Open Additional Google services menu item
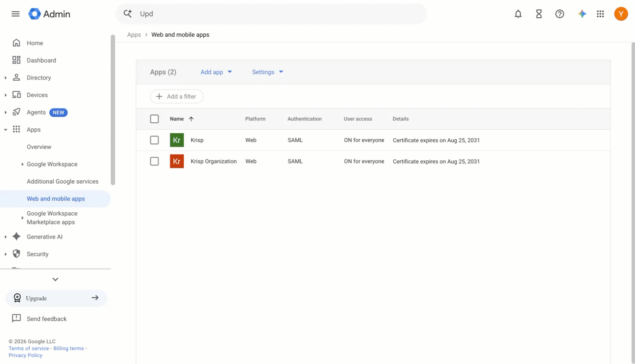Viewport: 635px width, 364px height. [62, 182]
